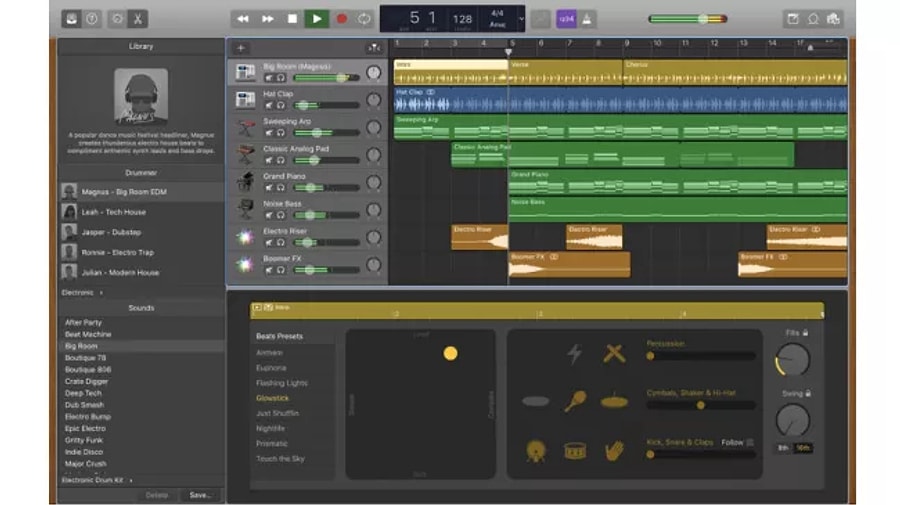Select the kick drum icon

pyautogui.click(x=536, y=450)
